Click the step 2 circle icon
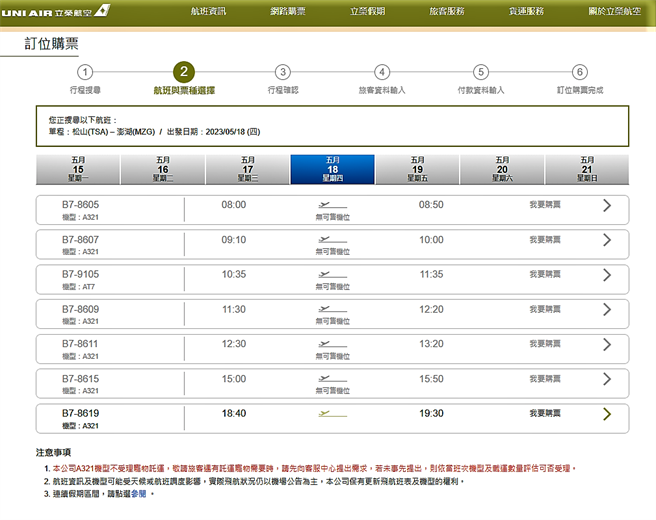This screenshot has width=656, height=520. (x=184, y=72)
